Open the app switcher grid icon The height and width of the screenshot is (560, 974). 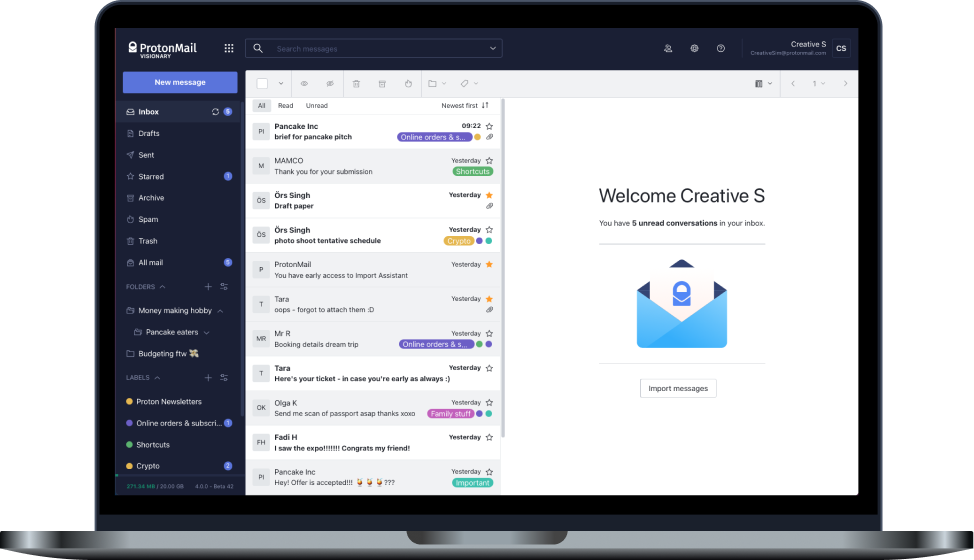point(229,48)
